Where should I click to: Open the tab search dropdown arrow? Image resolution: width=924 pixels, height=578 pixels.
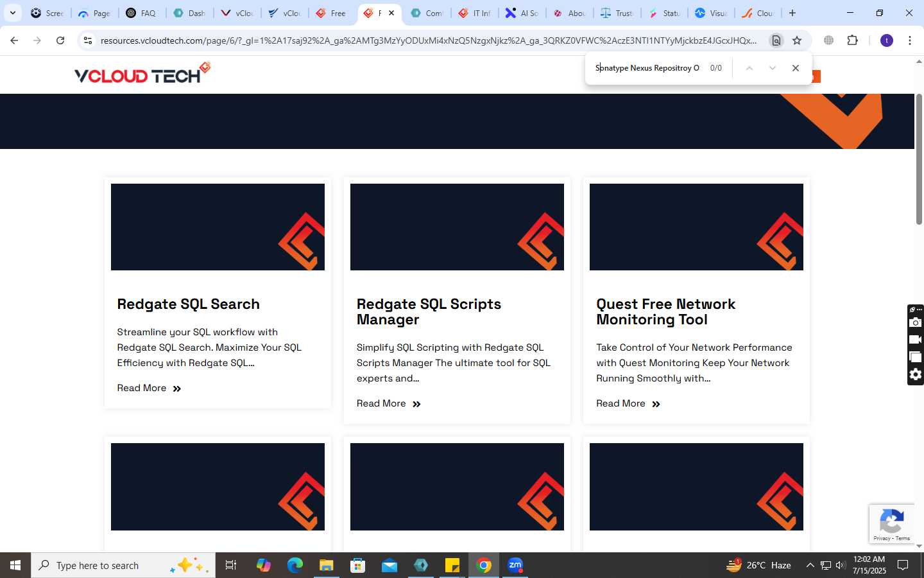[12, 13]
